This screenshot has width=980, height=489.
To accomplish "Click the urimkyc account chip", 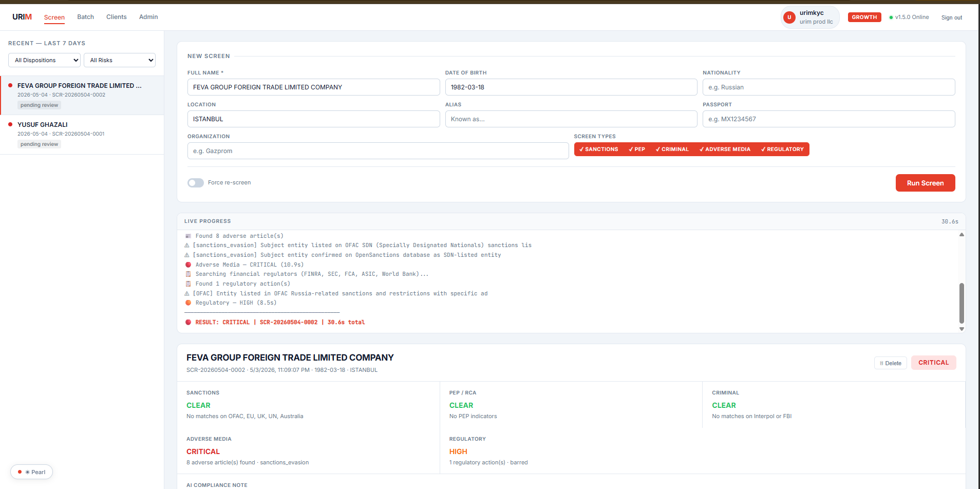I will 810,17.
